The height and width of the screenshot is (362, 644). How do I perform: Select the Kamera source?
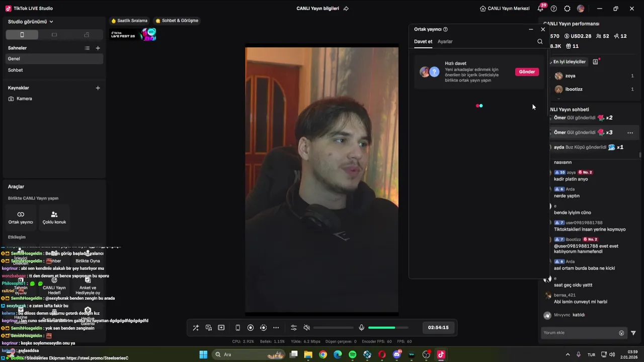point(54,99)
